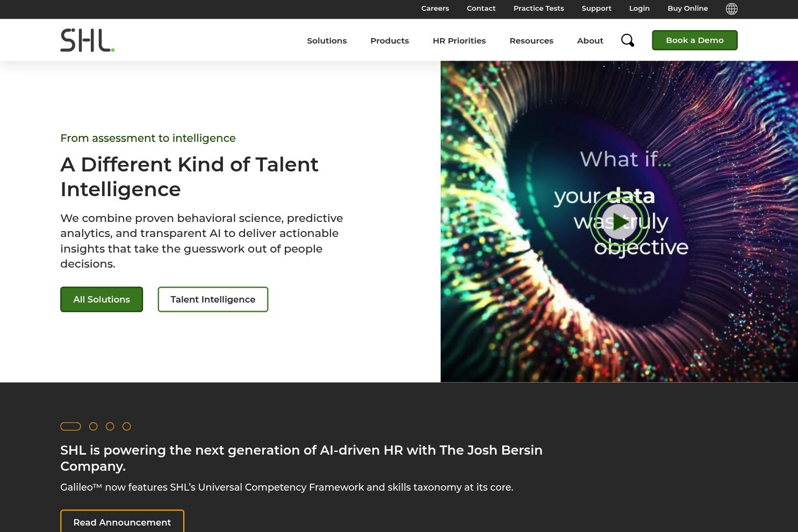The image size is (798, 532).
Task: Open the Talent Intelligence button
Action: pos(213,299)
